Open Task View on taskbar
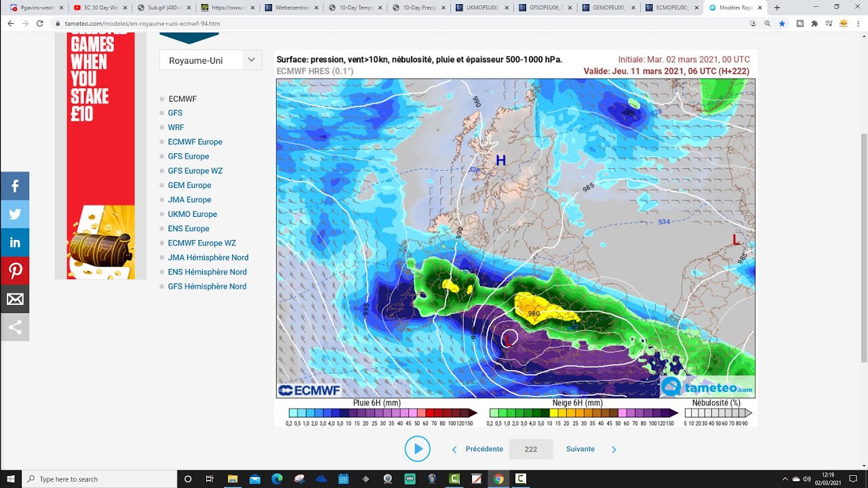 (210, 479)
